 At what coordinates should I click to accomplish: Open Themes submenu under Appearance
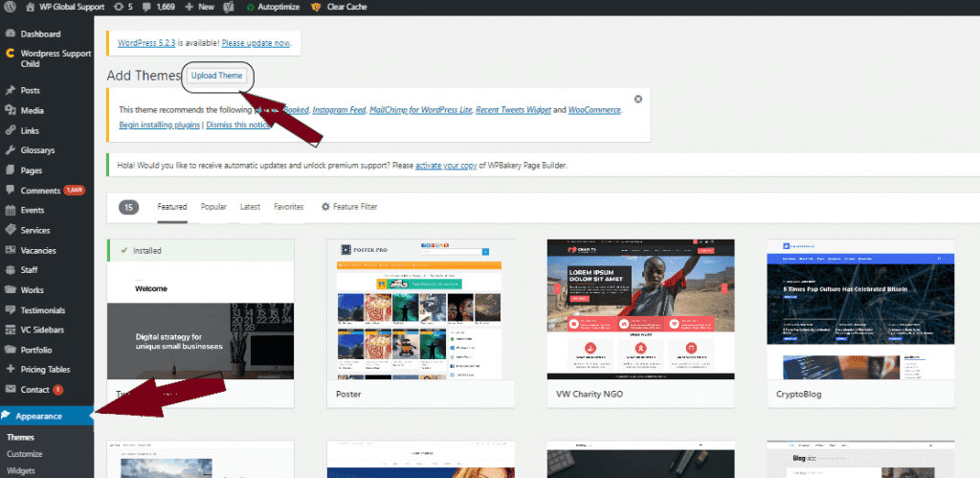[21, 438]
